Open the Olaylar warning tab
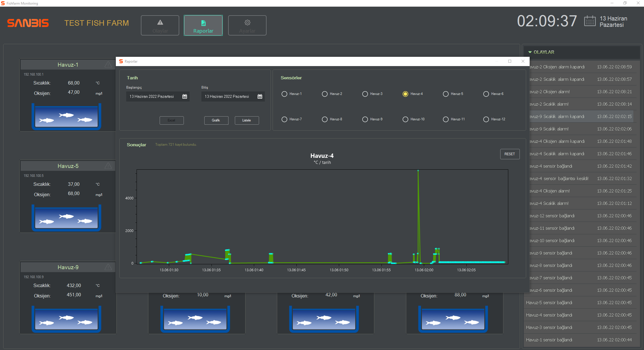 coord(160,25)
